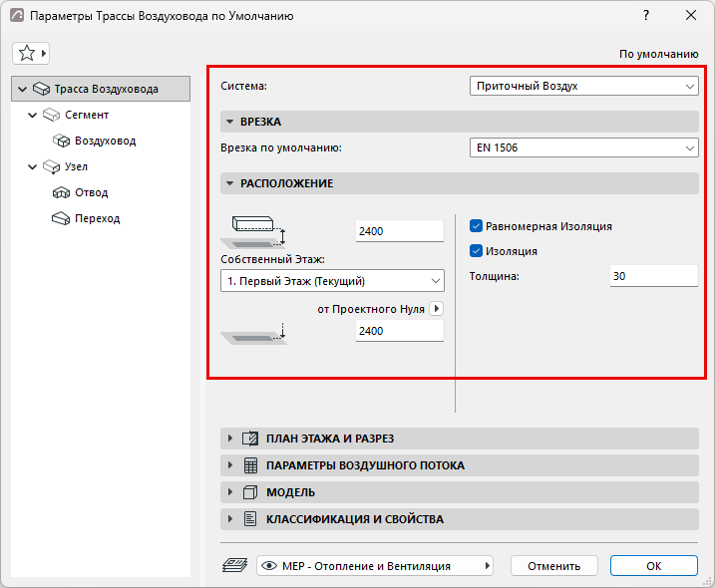Close the dialog window
715x588 pixels.
pos(691,15)
